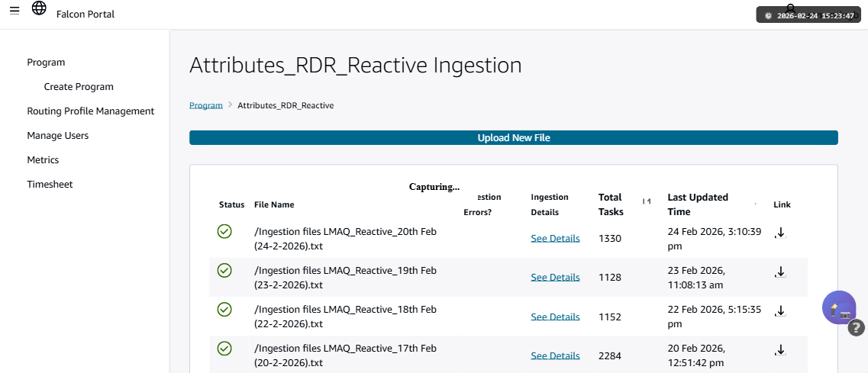
Task: Click the Program breadcrumb link
Action: [x=206, y=105]
